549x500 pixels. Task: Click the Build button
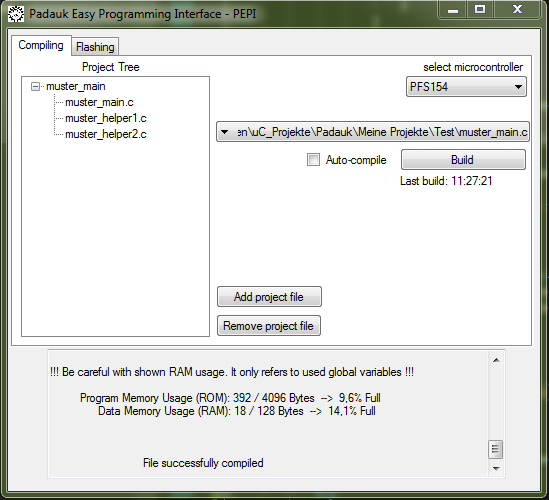point(463,160)
